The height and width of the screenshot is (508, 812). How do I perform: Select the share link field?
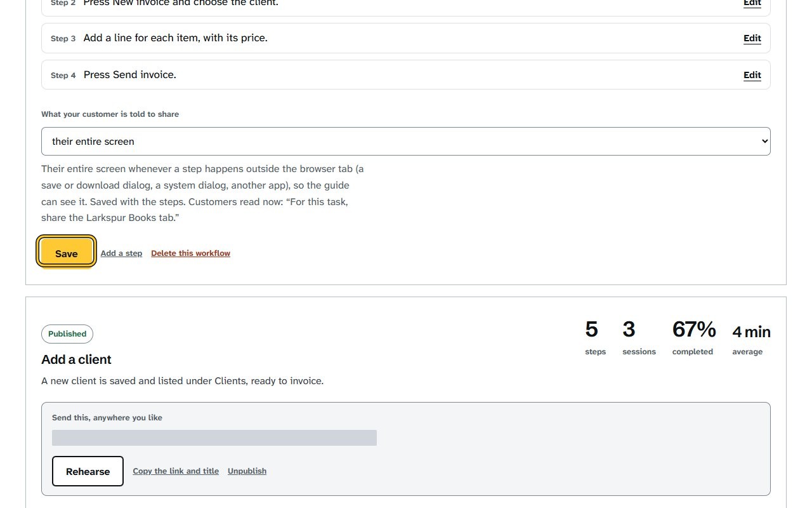click(x=214, y=438)
